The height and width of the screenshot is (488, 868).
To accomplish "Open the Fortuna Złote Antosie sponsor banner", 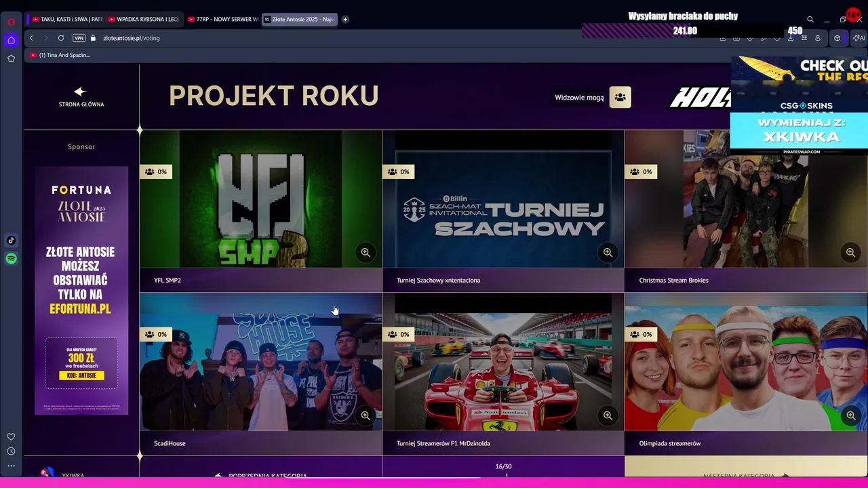I will click(81, 290).
